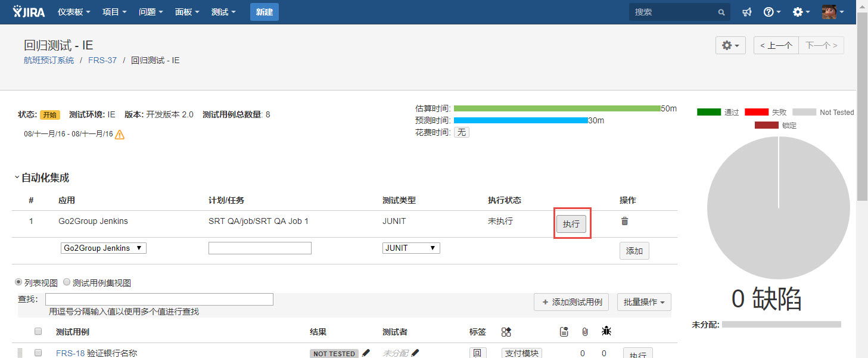The width and height of the screenshot is (868, 358).
Task: Click the 新建 button
Action: tap(265, 12)
